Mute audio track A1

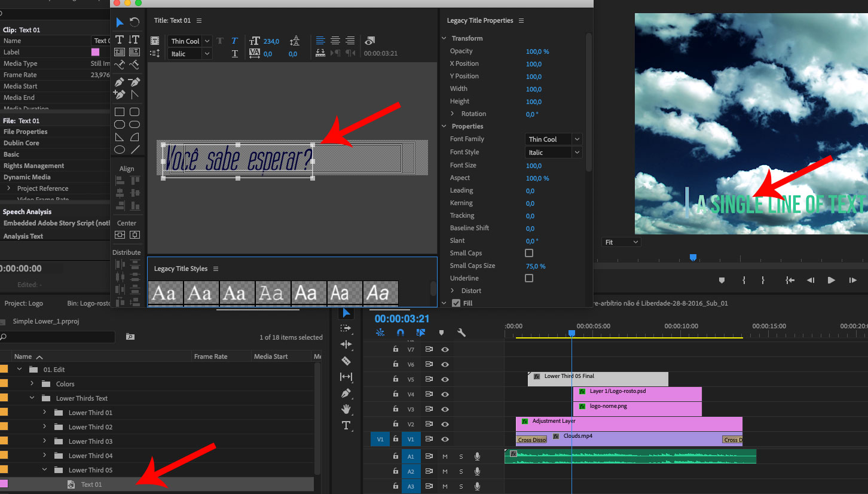(x=445, y=456)
